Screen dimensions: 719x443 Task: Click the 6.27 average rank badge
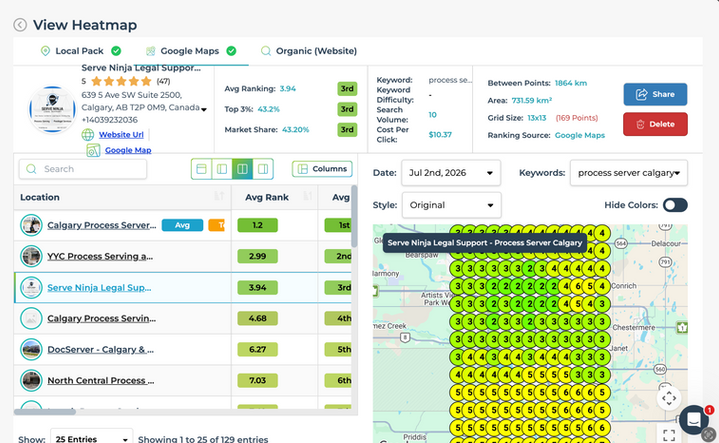pyautogui.click(x=257, y=349)
